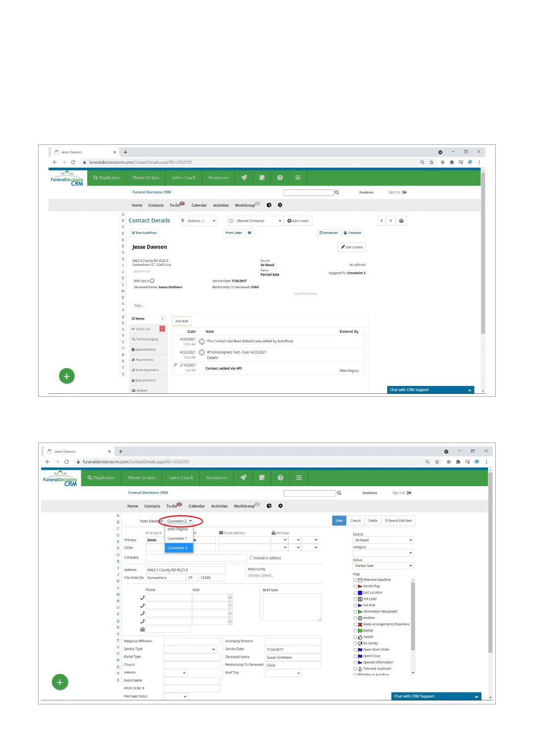Open the Scheduler button next to Calendar
This screenshot has height=756, width=533.
tap(329, 233)
